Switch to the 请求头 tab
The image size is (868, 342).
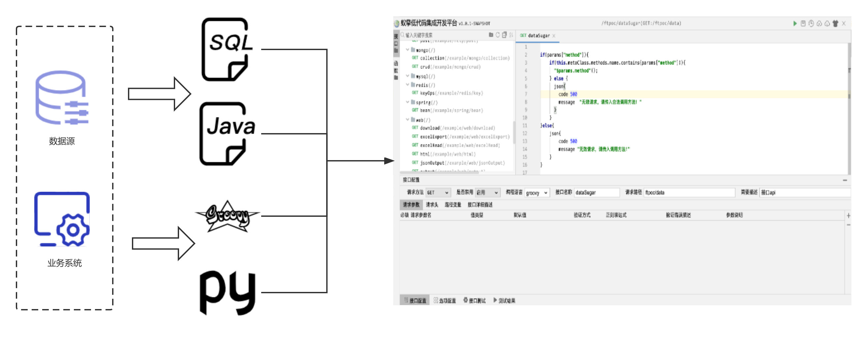click(432, 205)
